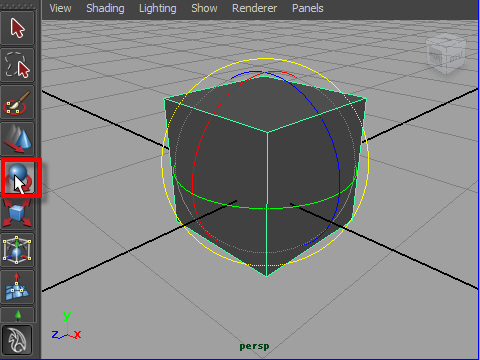Click the blue Z rotation ring
Viewport: 480px width, 360px height.
pyautogui.click(x=340, y=167)
